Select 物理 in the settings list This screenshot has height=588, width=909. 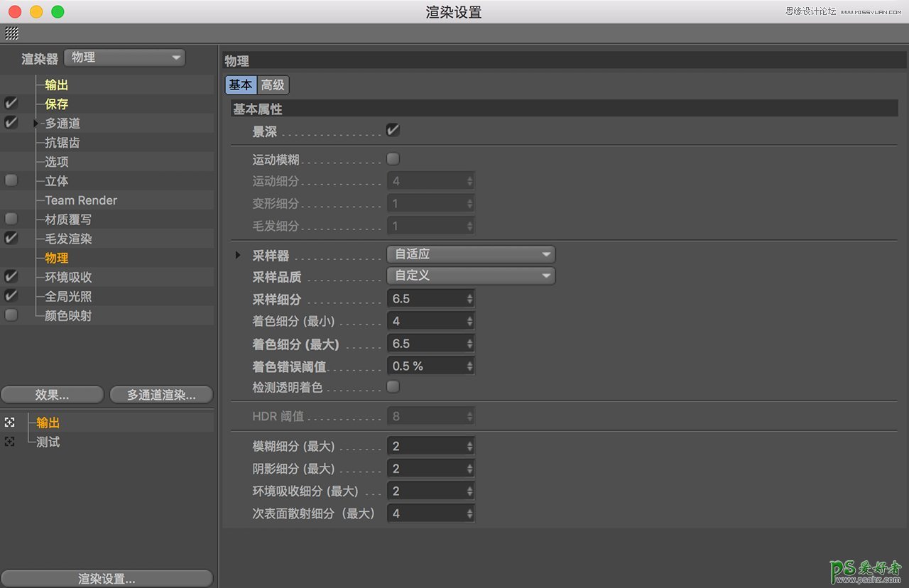(x=56, y=258)
